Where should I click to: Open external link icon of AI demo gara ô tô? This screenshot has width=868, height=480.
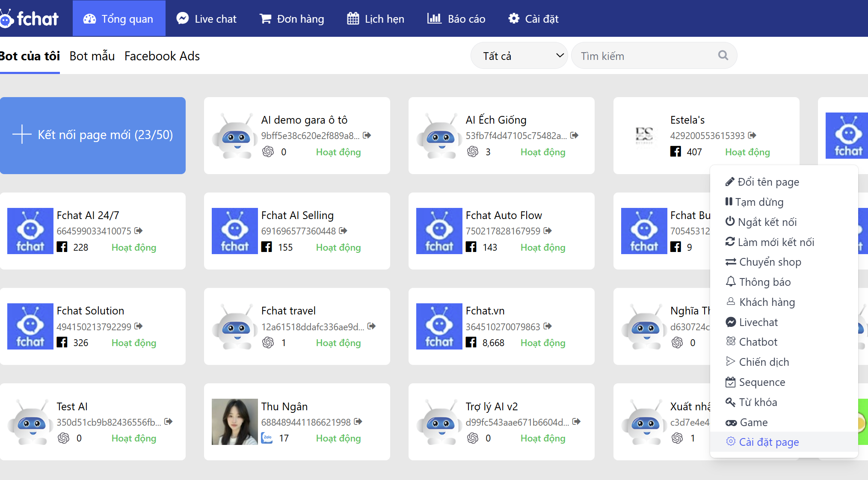pyautogui.click(x=367, y=135)
